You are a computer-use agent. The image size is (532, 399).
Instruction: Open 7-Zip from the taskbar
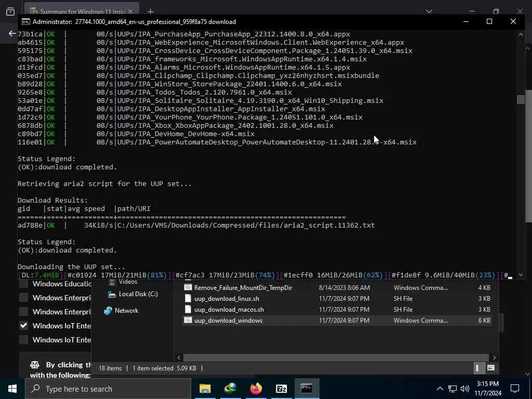click(x=282, y=389)
